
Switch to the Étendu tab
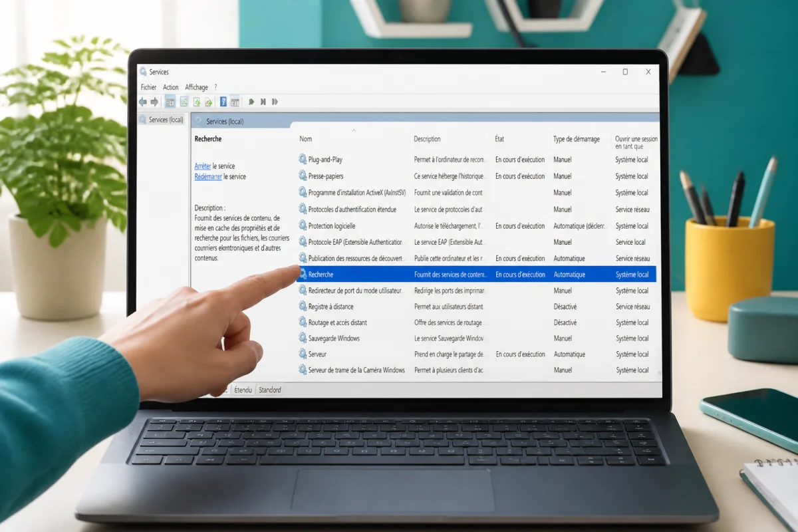pyautogui.click(x=243, y=390)
